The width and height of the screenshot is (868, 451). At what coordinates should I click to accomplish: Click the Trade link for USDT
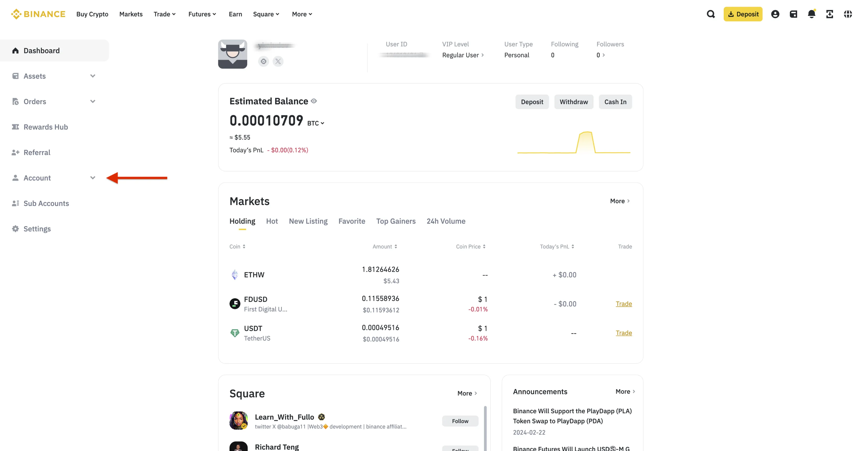(623, 333)
